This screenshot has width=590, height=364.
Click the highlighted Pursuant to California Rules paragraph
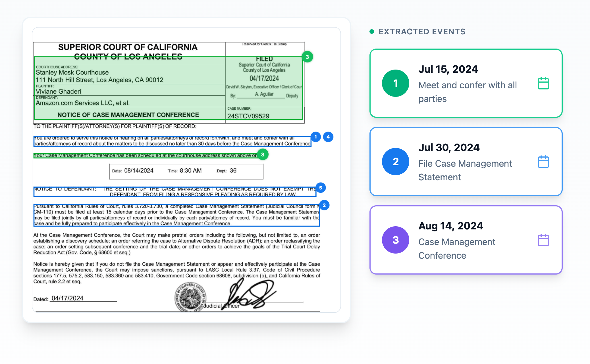(x=176, y=215)
